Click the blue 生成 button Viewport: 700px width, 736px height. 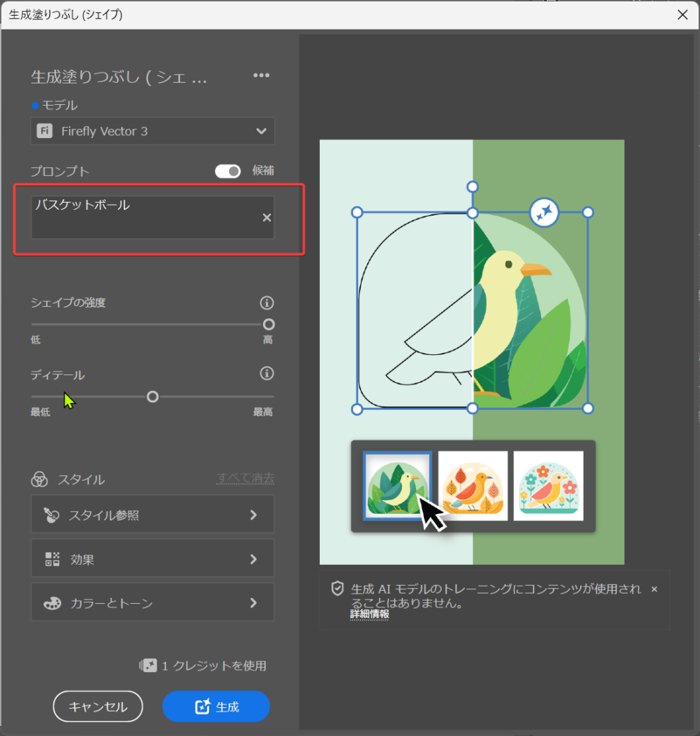216,707
